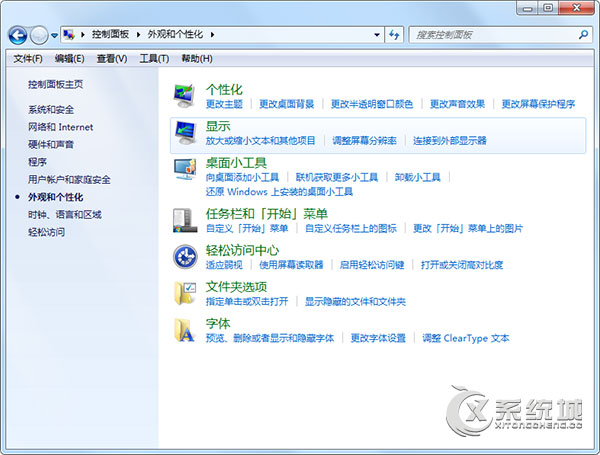The width and height of the screenshot is (600, 455).
Task: Click the 向桌面添加小工具 link
Action: [242, 178]
